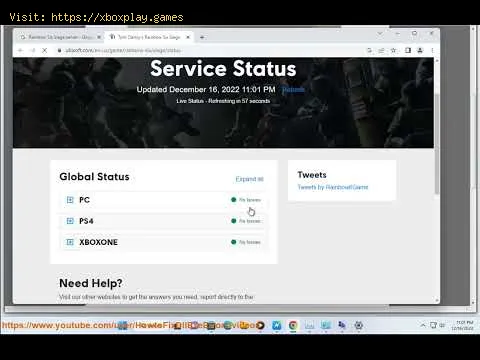Image resolution: width=480 pixels, height=360 pixels.
Task: Bookmark this page with the star icon
Action: 394,50
